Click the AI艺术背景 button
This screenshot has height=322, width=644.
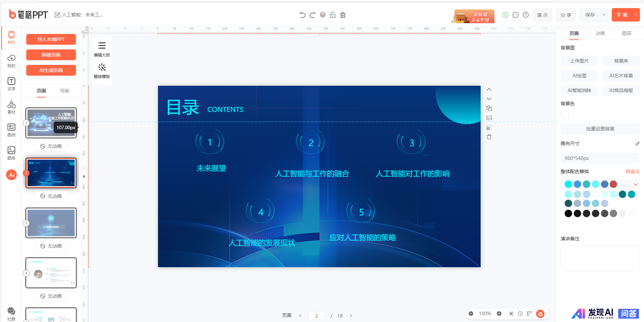point(621,76)
